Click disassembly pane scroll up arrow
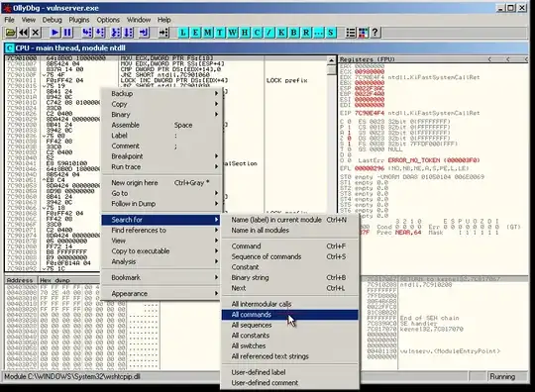 pyautogui.click(x=331, y=60)
